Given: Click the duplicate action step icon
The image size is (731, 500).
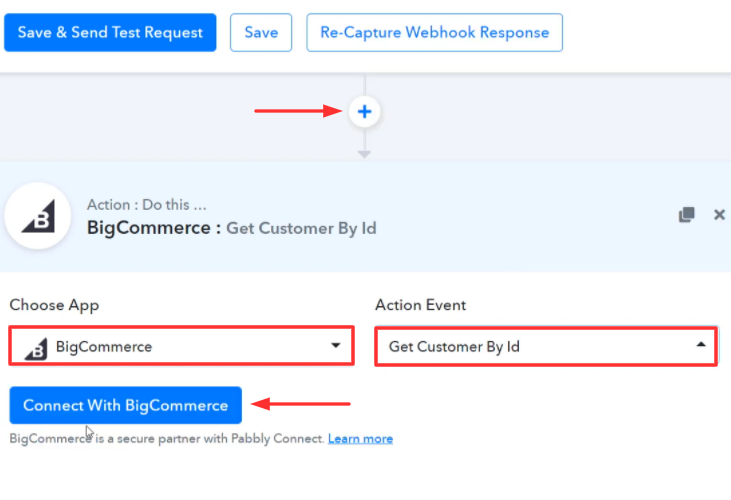Looking at the screenshot, I should pos(686,214).
